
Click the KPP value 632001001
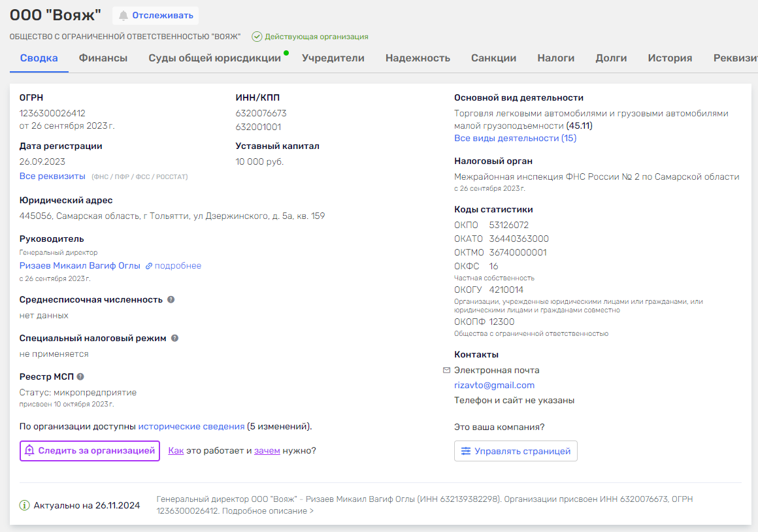tap(258, 127)
